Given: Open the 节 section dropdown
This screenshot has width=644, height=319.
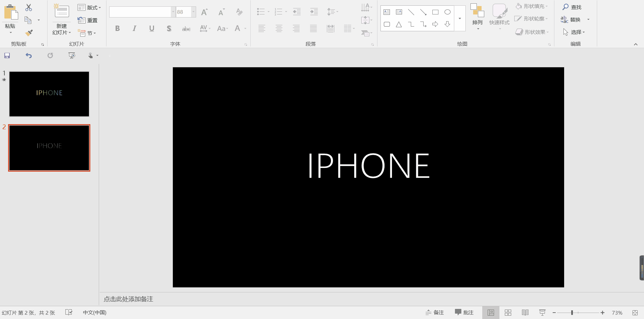Looking at the screenshot, I should tap(87, 33).
